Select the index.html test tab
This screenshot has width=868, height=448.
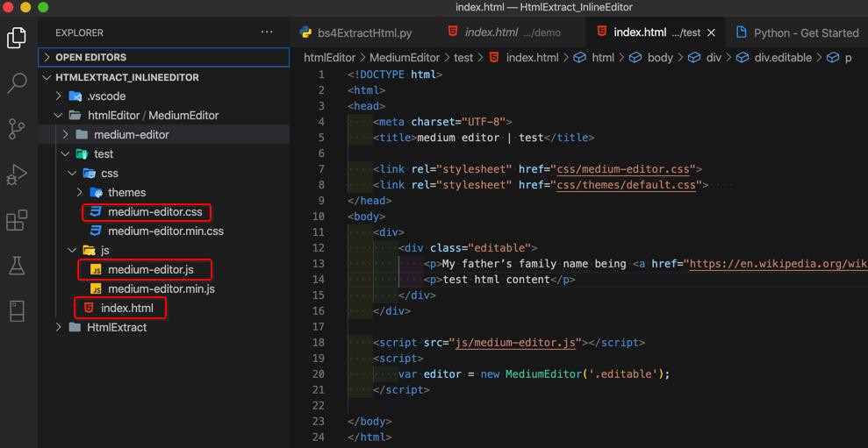pyautogui.click(x=656, y=32)
